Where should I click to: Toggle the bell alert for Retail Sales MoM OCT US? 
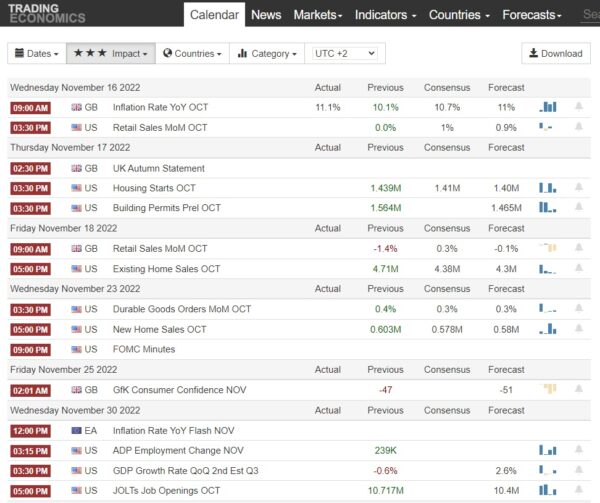[578, 127]
